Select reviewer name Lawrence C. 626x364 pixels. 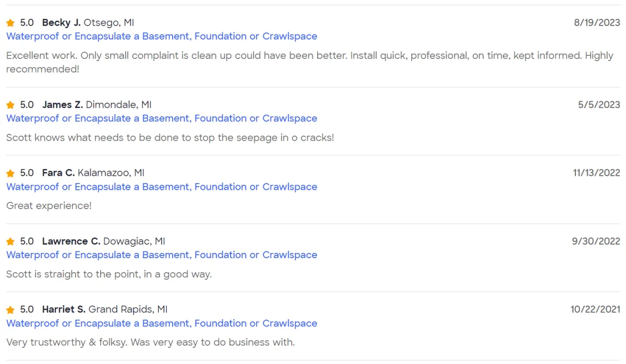(x=71, y=241)
